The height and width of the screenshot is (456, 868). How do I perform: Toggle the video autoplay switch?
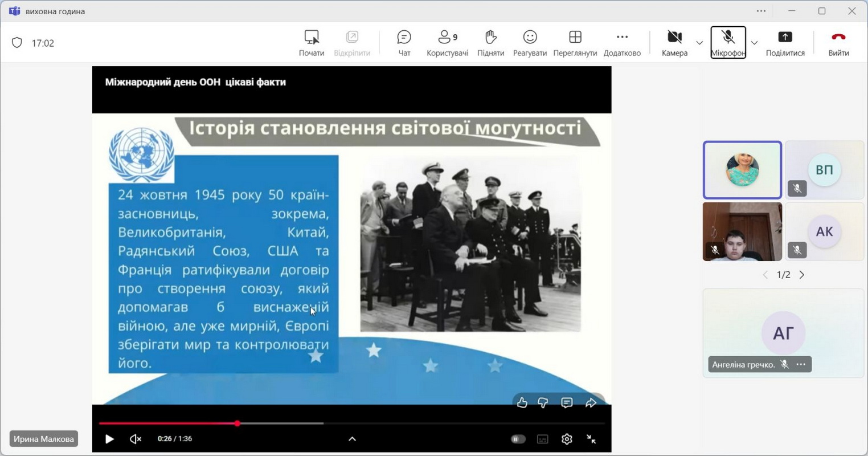[x=518, y=439]
